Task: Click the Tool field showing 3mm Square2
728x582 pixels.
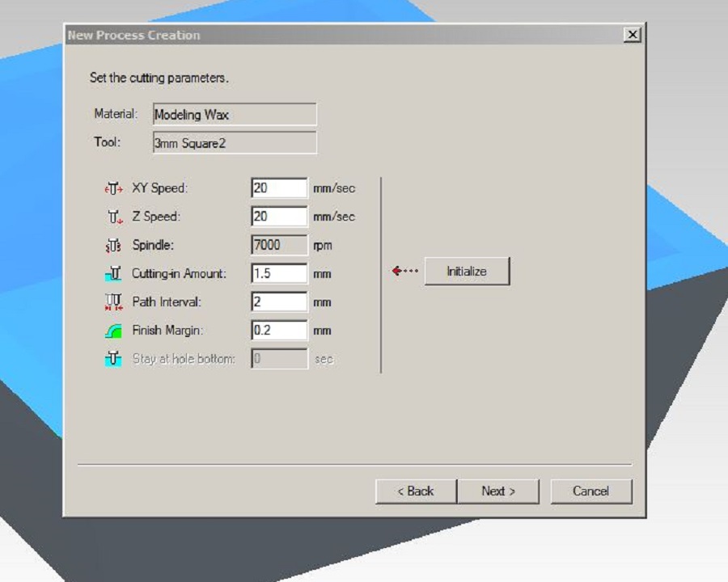Action: tap(235, 142)
